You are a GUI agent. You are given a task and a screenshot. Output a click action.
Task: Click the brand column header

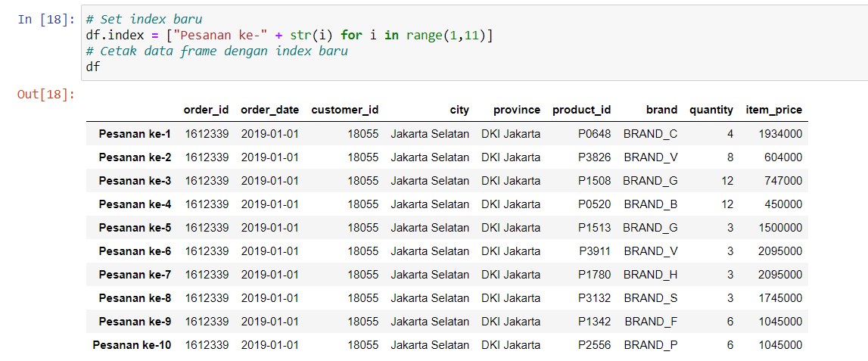[x=661, y=110]
